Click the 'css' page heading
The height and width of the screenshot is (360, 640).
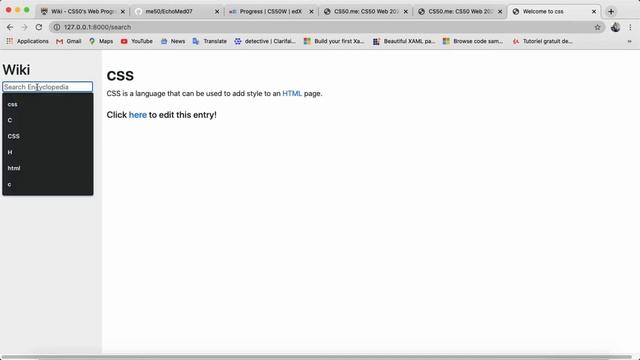tap(120, 75)
